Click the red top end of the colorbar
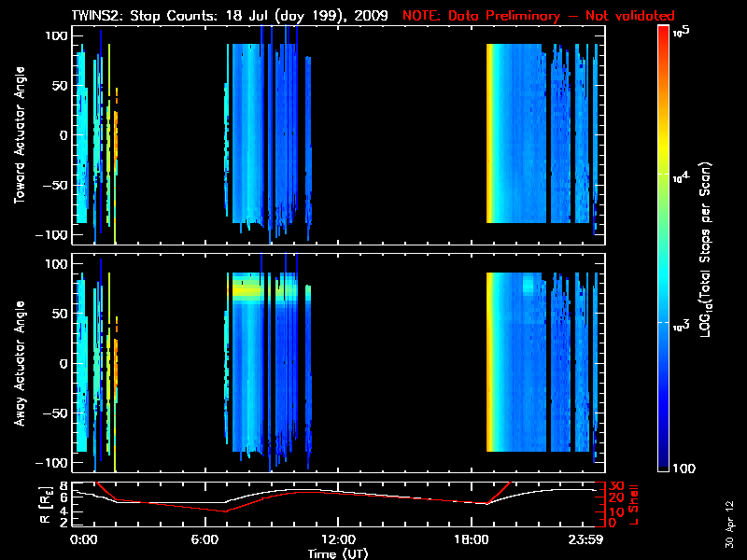747x560 pixels. (x=664, y=33)
